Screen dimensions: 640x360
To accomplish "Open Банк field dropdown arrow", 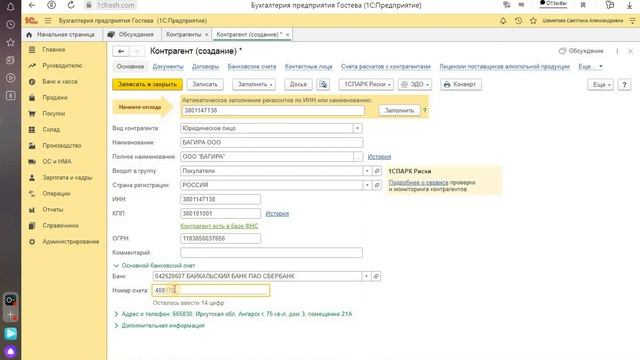I will tap(366, 276).
